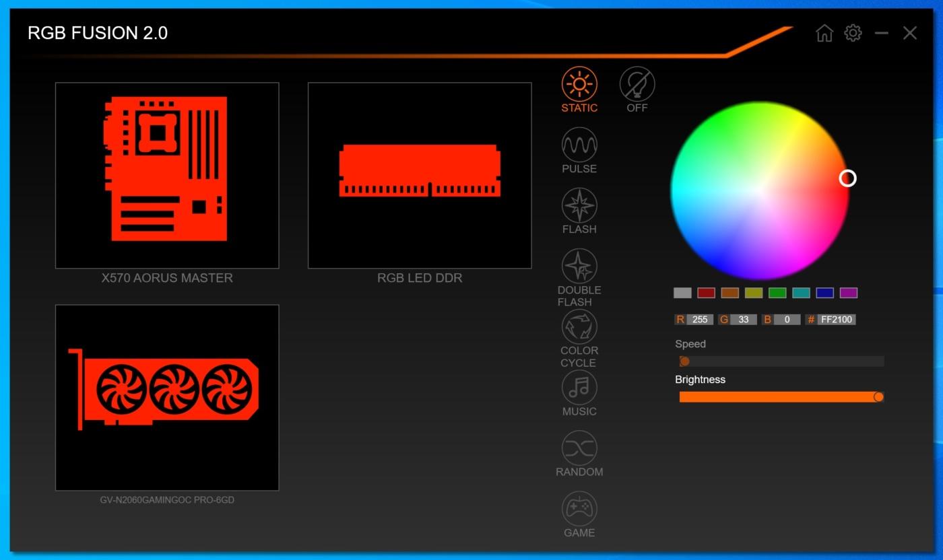The width and height of the screenshot is (943, 560).
Task: Pick the gray preset color swatch
Action: [x=682, y=293]
